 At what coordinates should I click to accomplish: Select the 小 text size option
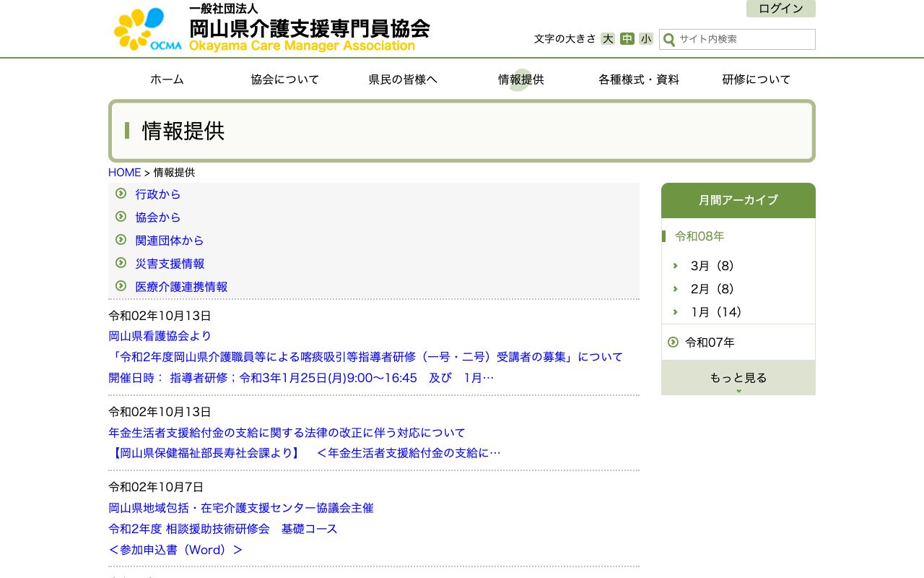[x=645, y=39]
